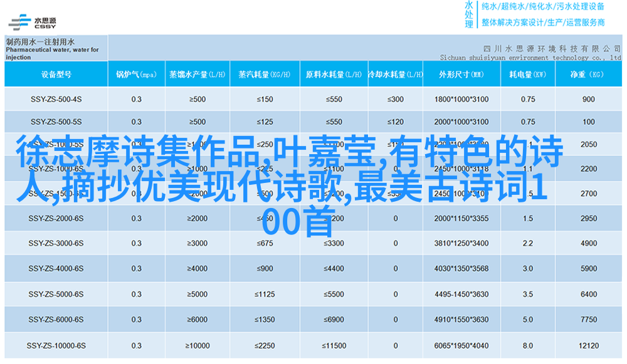Click the text Pharmaceutical water, water for injection
Image resolution: width=627 pixels, height=364 pixels.
pos(52,53)
